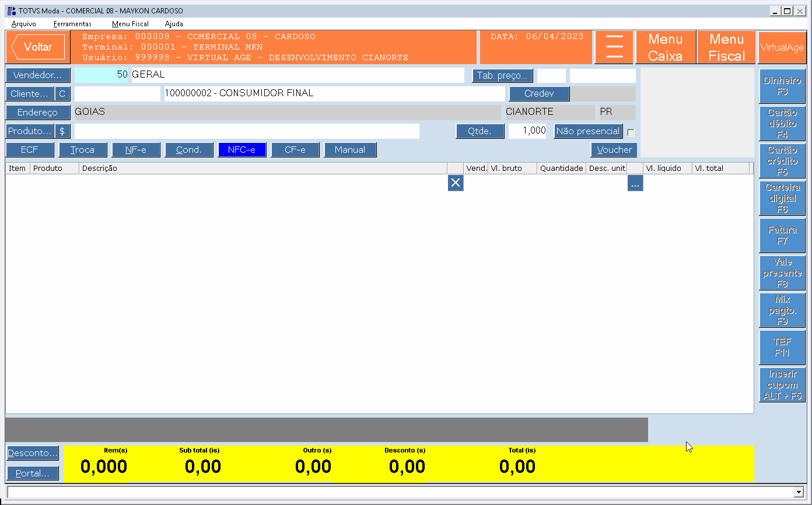Click the GERAL vendedor name field
The height and width of the screenshot is (505, 812).
[x=297, y=75]
